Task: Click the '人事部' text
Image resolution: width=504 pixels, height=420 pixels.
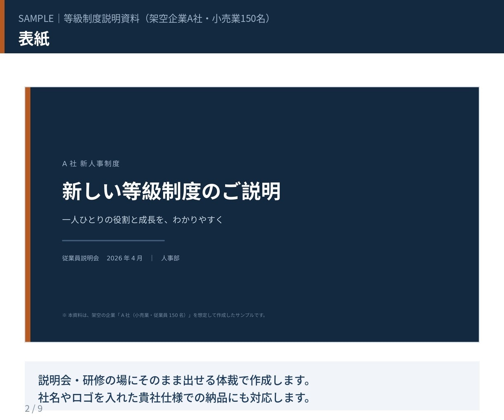Action: pyautogui.click(x=170, y=258)
